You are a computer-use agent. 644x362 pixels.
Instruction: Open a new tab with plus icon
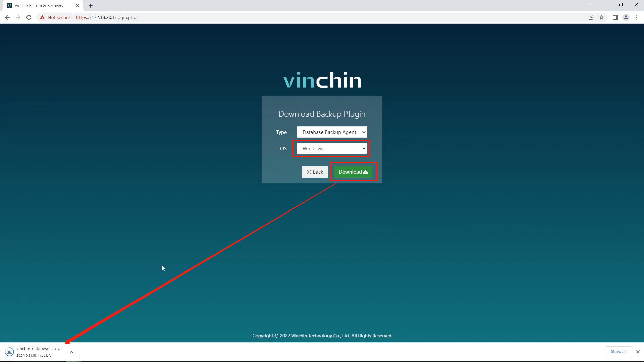(91, 6)
